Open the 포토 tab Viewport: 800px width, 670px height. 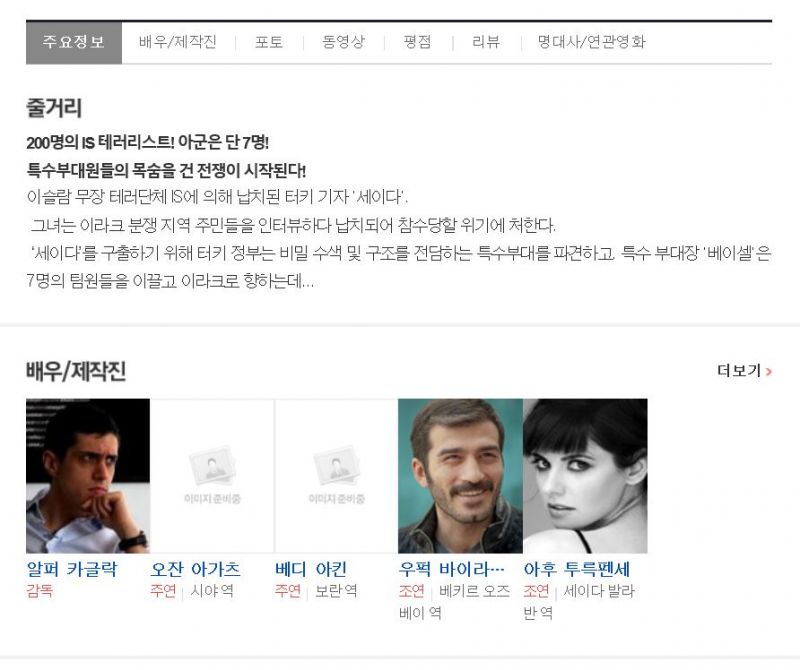tap(269, 42)
